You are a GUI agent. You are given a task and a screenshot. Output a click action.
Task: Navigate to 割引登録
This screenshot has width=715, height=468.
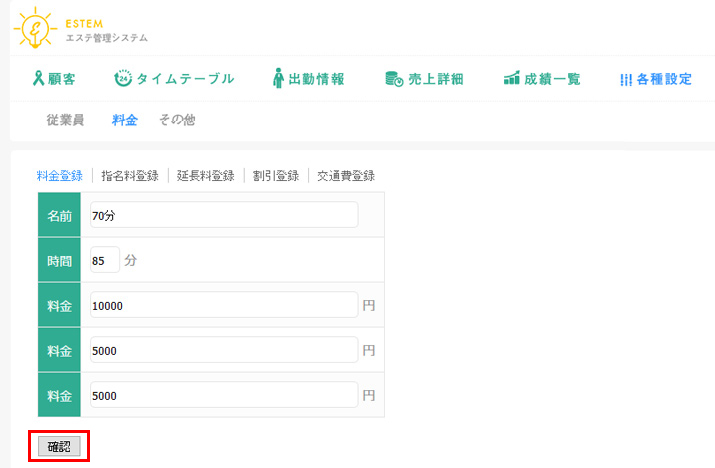[276, 175]
